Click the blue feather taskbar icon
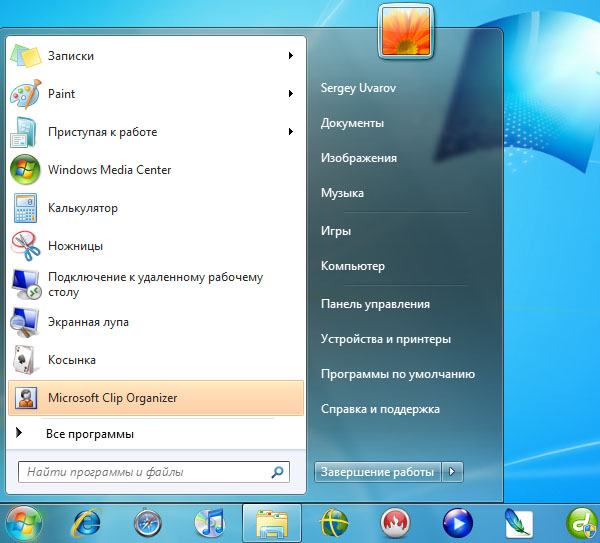This screenshot has width=600, height=543. 518,523
